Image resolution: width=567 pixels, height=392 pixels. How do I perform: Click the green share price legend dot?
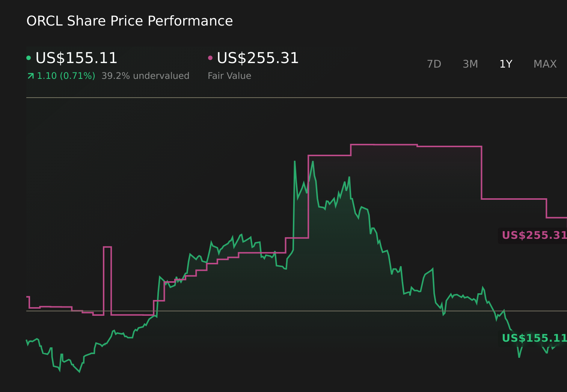click(x=29, y=57)
